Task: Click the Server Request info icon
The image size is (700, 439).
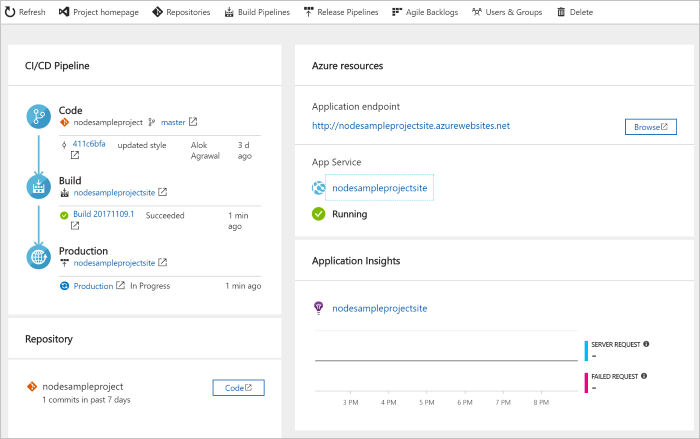Action: 646,344
